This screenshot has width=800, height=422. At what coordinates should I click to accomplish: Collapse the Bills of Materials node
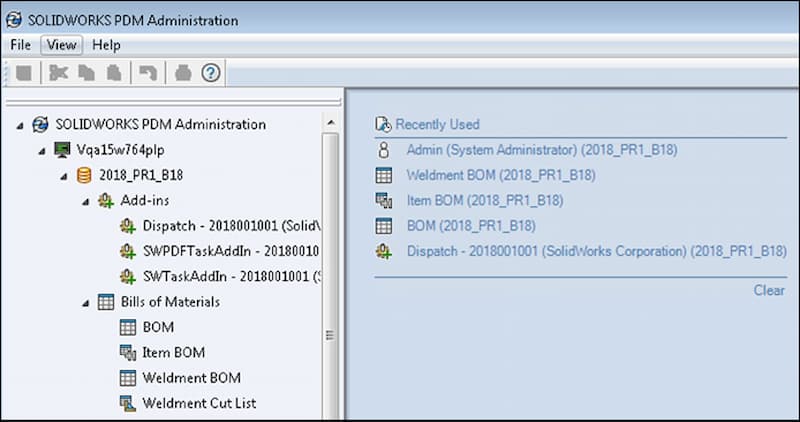(86, 303)
